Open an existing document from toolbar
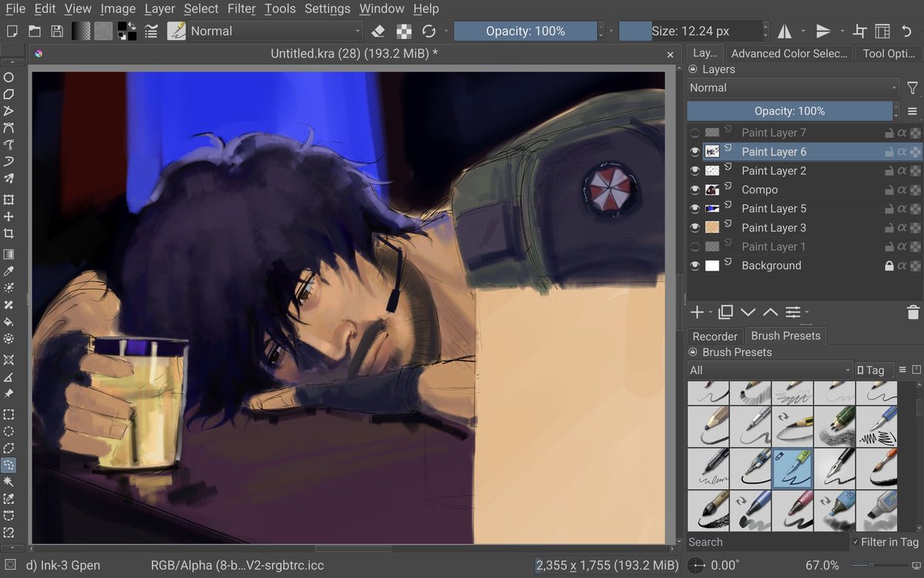Viewport: 924px width, 578px height. coord(35,31)
